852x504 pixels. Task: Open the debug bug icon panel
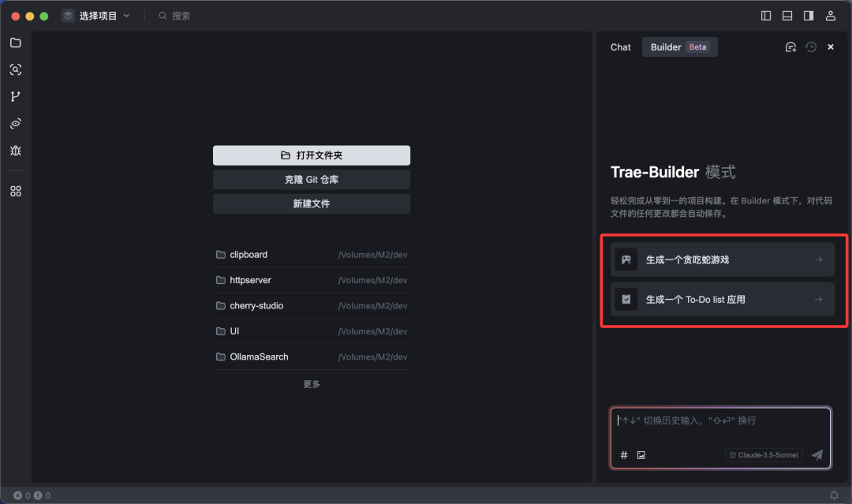16,150
